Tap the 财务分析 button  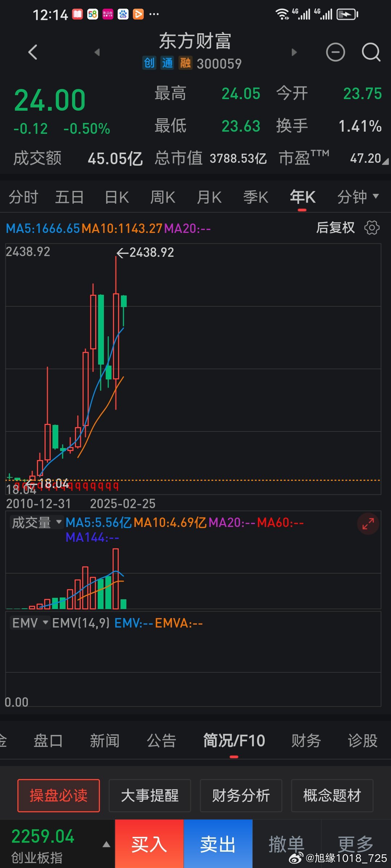click(241, 796)
